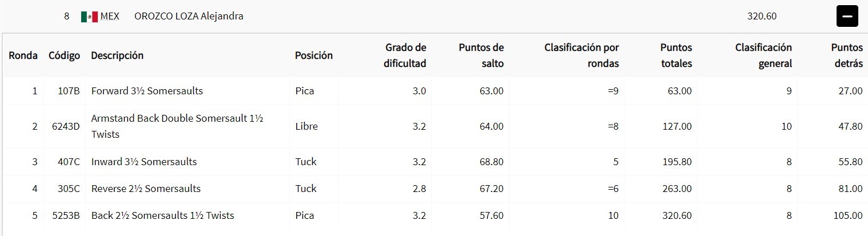The width and height of the screenshot is (868, 236).
Task: Sort by the Ronda column header
Action: 23,55
